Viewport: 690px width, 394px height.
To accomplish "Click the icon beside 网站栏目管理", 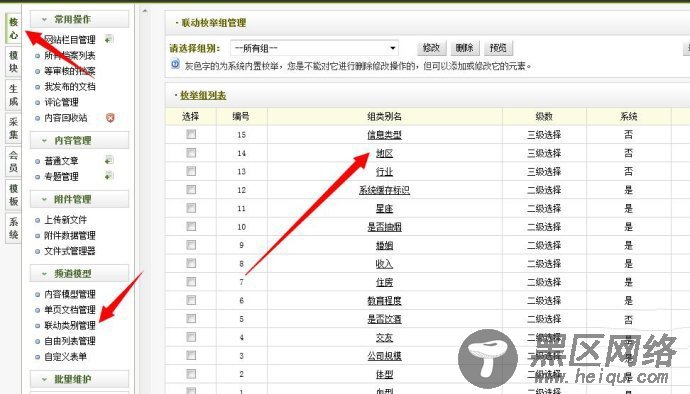I will tap(109, 40).
